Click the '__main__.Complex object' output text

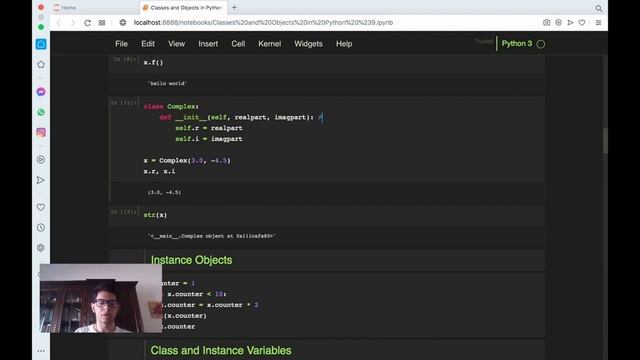coord(211,236)
